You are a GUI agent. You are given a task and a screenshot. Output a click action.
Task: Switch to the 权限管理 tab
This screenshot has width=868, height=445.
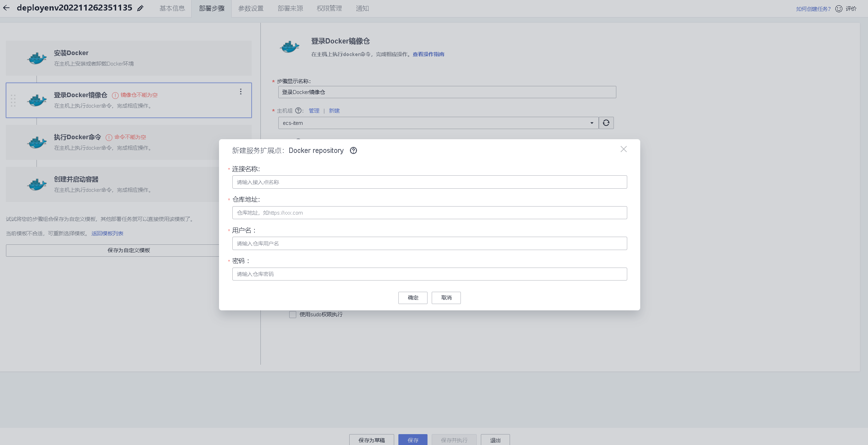tap(329, 8)
